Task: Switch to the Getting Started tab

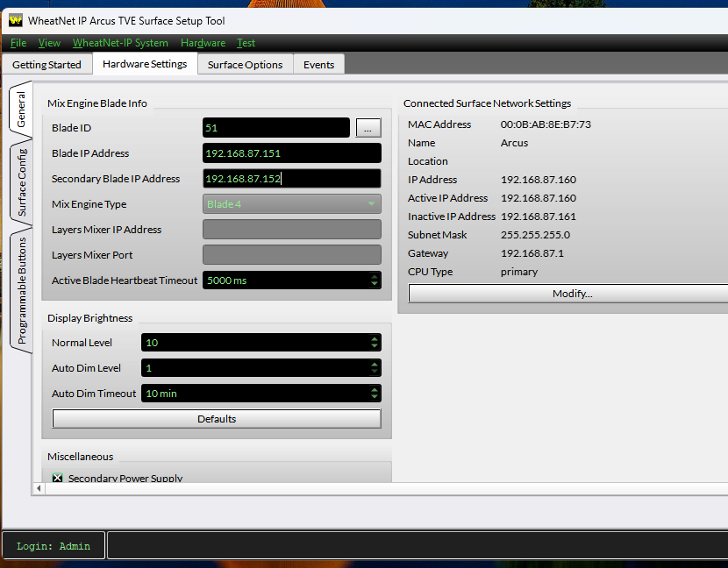Action: (x=46, y=65)
